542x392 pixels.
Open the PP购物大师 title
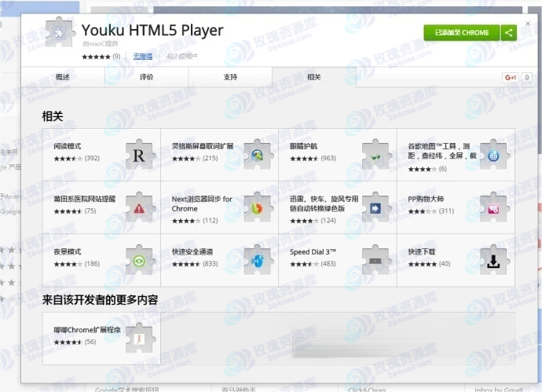pyautogui.click(x=426, y=199)
